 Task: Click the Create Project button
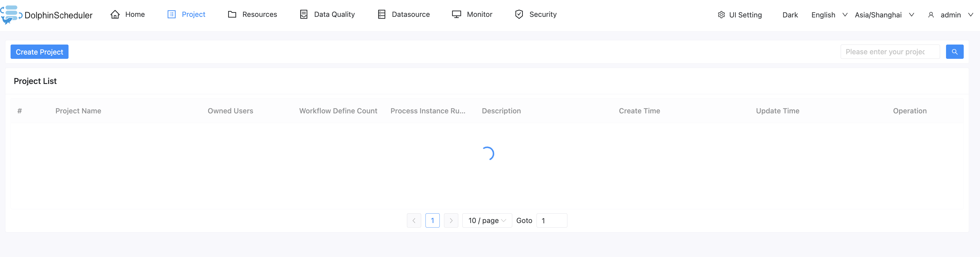tap(39, 52)
